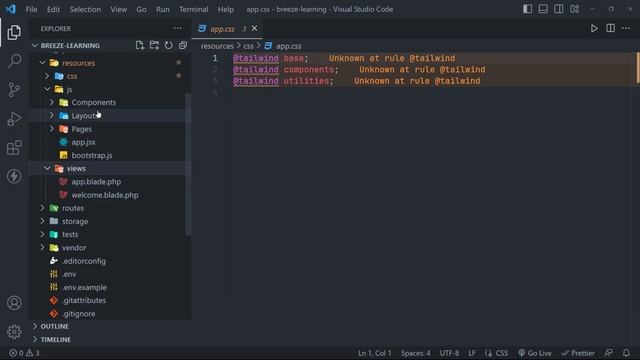Refresh the Explorer file tree
The height and width of the screenshot is (360, 640).
click(x=169, y=45)
